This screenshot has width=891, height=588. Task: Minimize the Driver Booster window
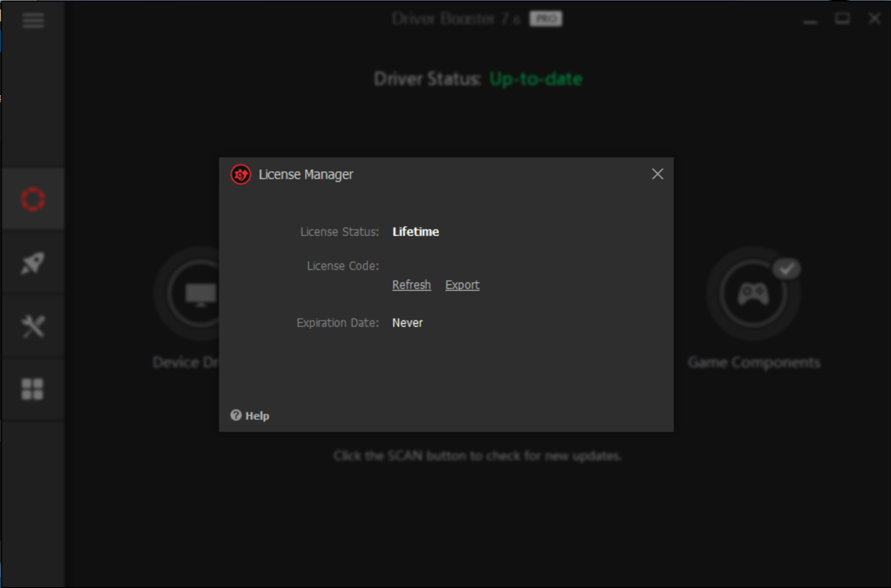[x=810, y=20]
